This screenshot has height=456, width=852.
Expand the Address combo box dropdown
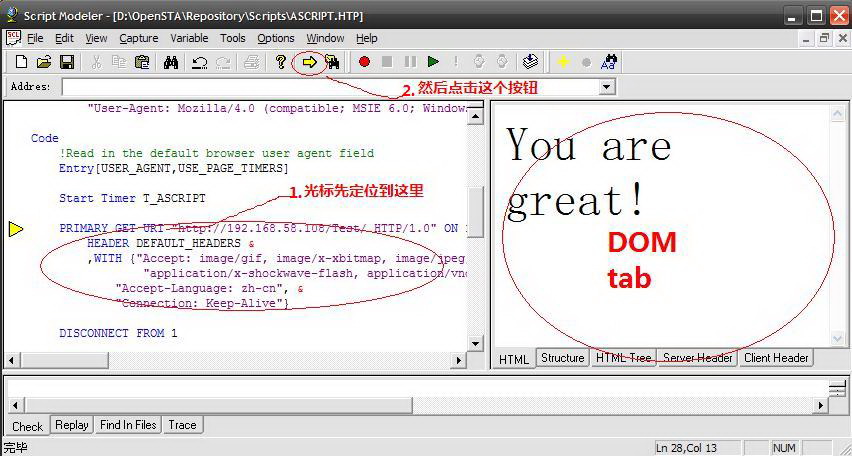click(607, 87)
